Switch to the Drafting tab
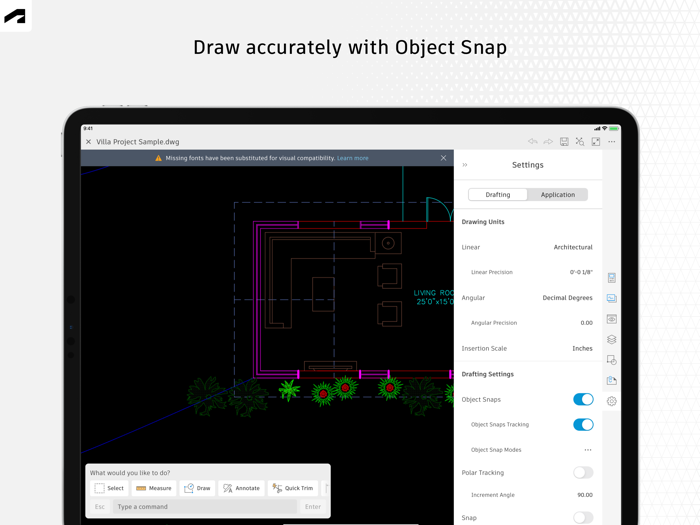This screenshot has width=700, height=525. (x=498, y=195)
